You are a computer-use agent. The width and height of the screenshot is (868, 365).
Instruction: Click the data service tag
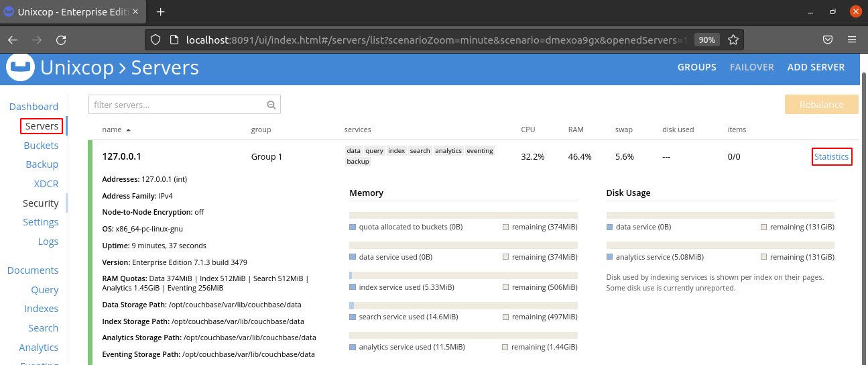tap(354, 151)
